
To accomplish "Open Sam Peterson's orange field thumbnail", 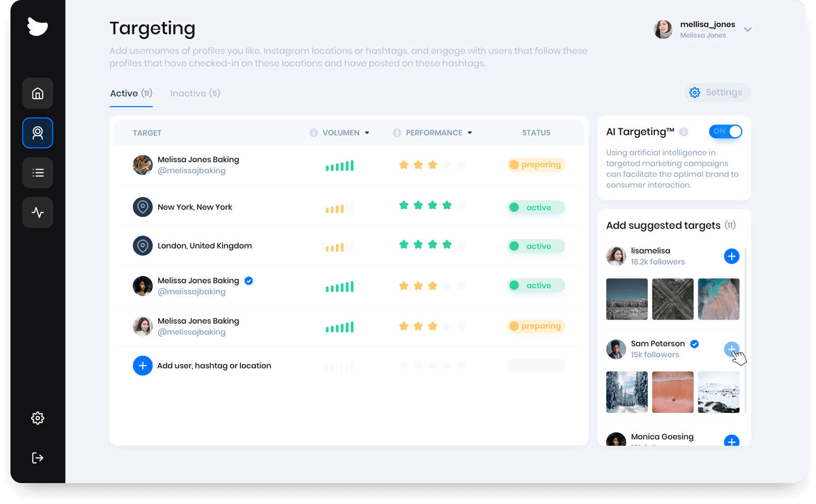I will [x=673, y=392].
